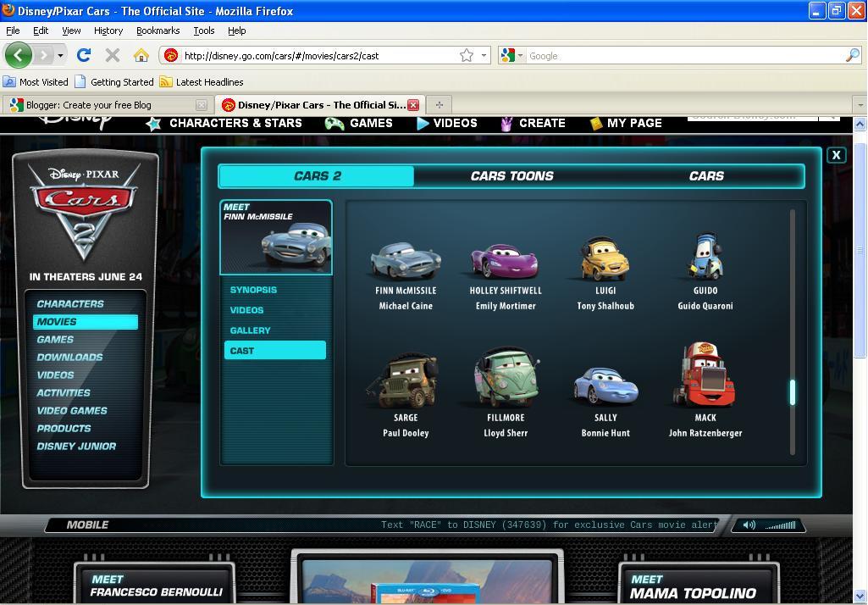This screenshot has height=605, width=868.
Task: Select Movies in the left sidebar
Action: [x=86, y=322]
